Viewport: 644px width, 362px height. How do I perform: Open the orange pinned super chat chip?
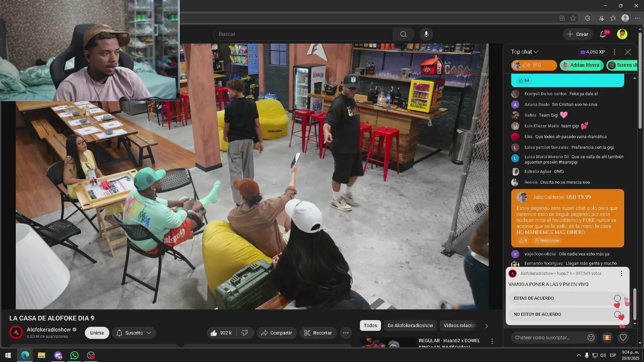click(534, 65)
